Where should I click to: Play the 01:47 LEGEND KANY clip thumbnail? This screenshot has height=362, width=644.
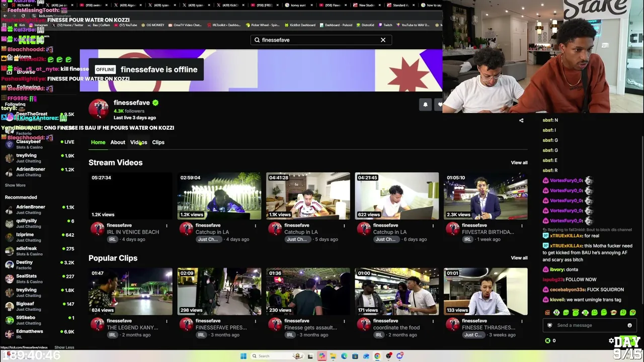click(x=130, y=292)
